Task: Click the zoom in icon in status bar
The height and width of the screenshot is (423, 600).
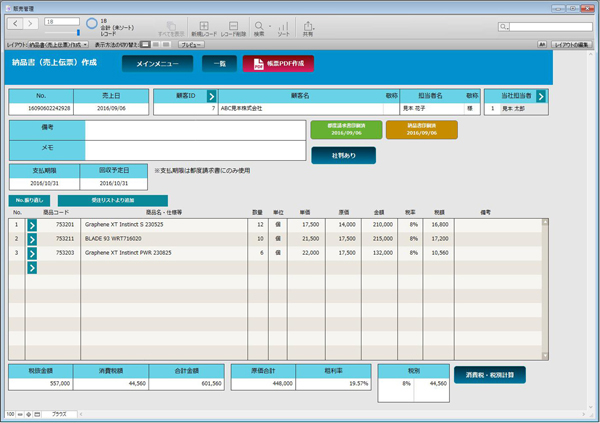Action: point(29,414)
